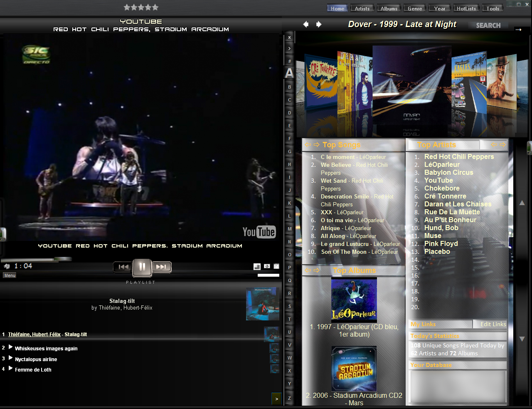
Task: Select the Dover Late at Night cover
Action: pos(411,85)
